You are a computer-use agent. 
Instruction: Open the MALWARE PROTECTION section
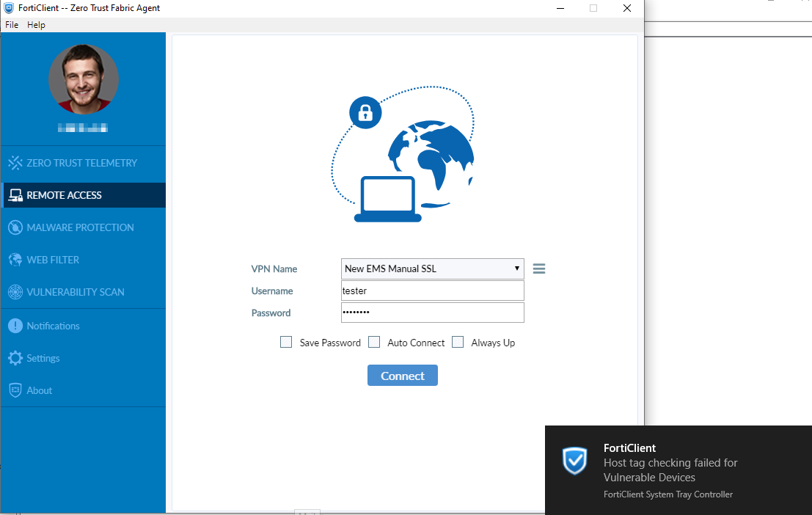(x=16, y=227)
